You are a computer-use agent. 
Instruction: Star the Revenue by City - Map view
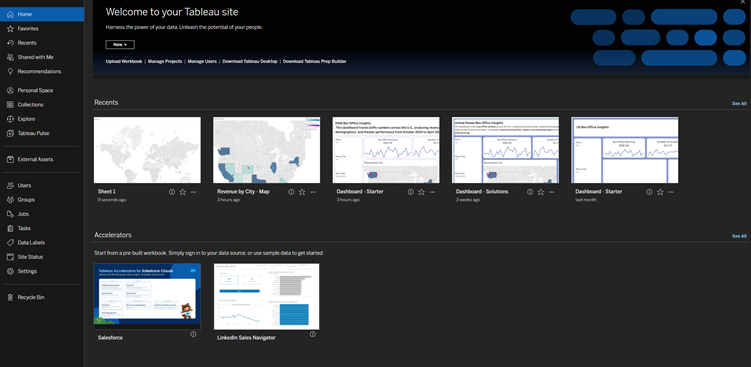tap(302, 192)
